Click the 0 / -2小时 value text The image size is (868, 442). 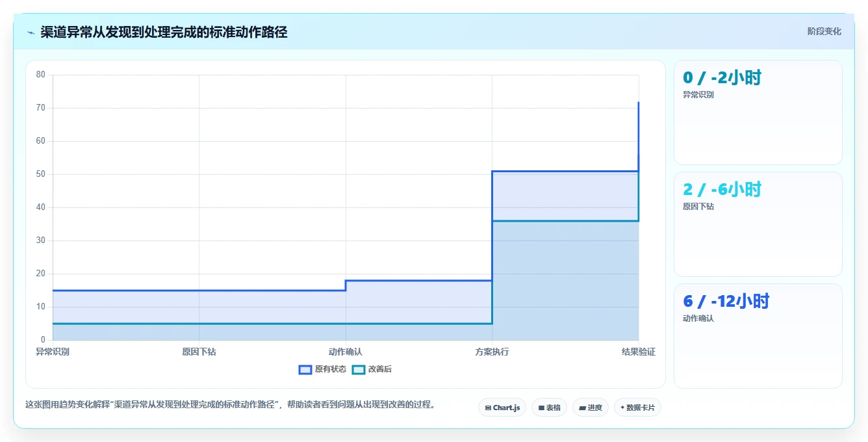point(722,78)
